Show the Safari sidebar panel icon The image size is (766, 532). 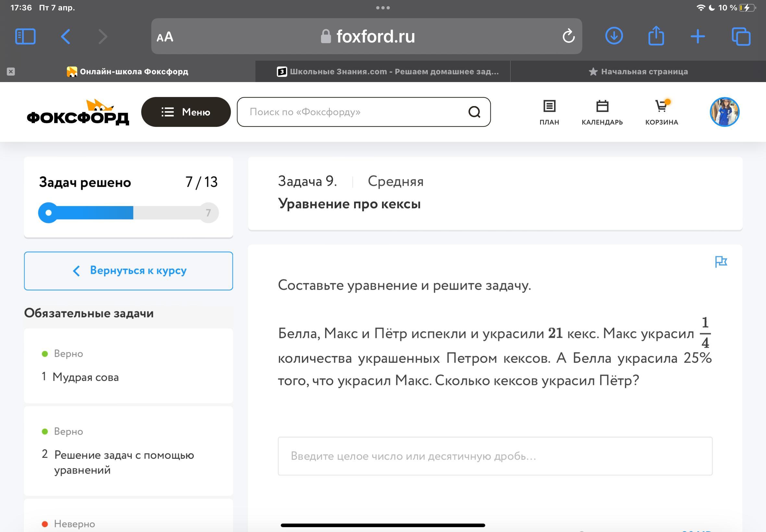coord(25,36)
